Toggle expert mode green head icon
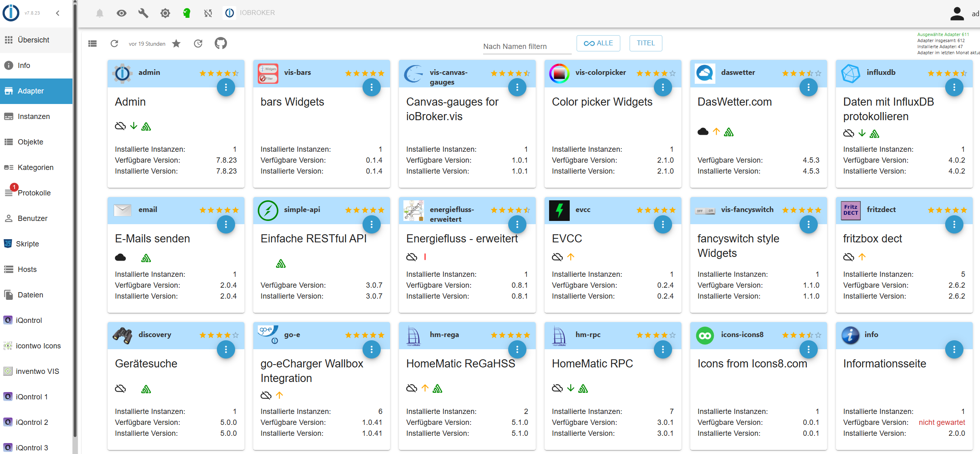The image size is (980, 454). click(187, 13)
